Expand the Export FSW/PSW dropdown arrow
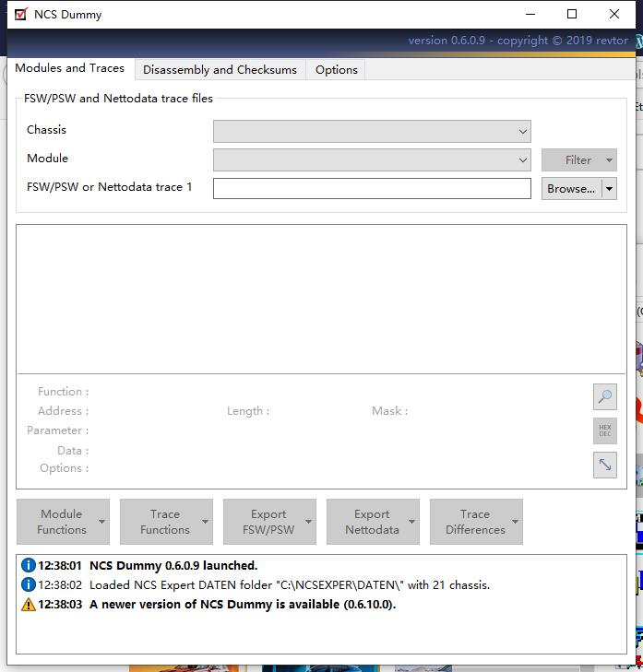 (309, 522)
